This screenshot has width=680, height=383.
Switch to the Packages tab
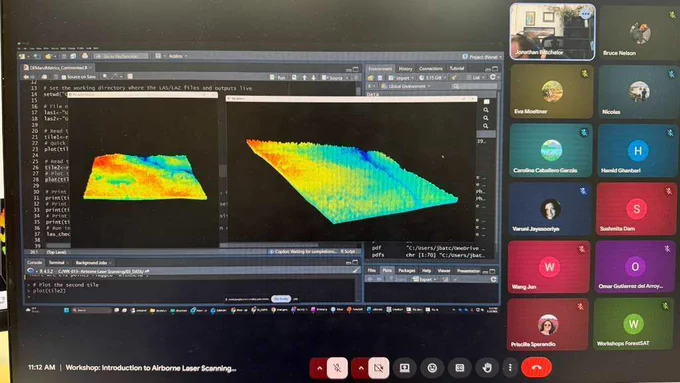(x=406, y=270)
